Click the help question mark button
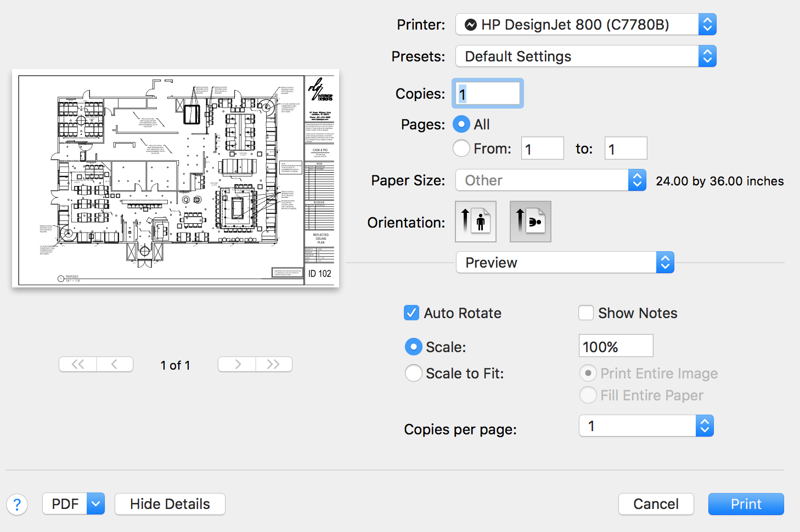Screen dimensions: 800x532 pos(17,504)
